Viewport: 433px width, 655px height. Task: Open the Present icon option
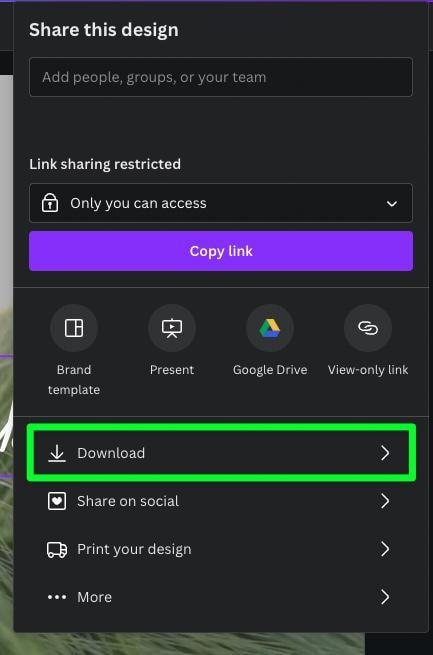pos(172,328)
